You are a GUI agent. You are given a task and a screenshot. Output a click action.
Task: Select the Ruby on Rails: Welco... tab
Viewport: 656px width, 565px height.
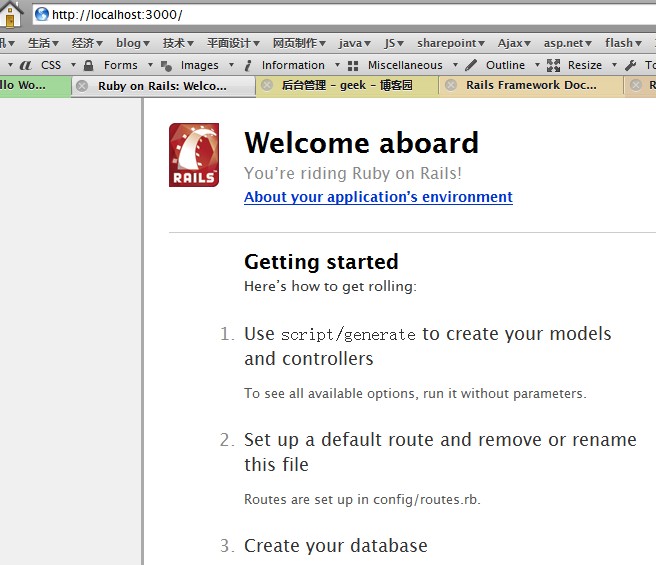(x=164, y=86)
